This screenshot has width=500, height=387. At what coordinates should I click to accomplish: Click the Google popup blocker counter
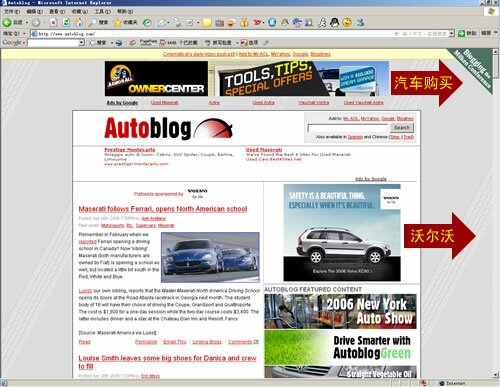179,43
